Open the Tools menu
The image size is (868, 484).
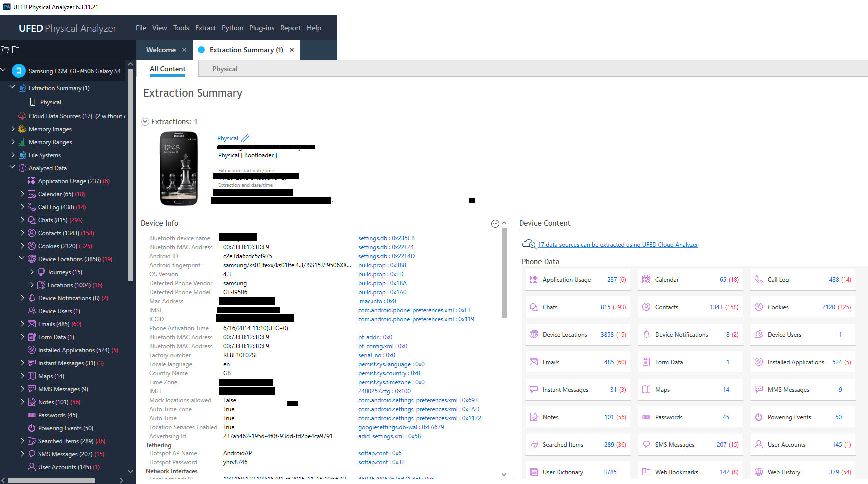pyautogui.click(x=181, y=28)
